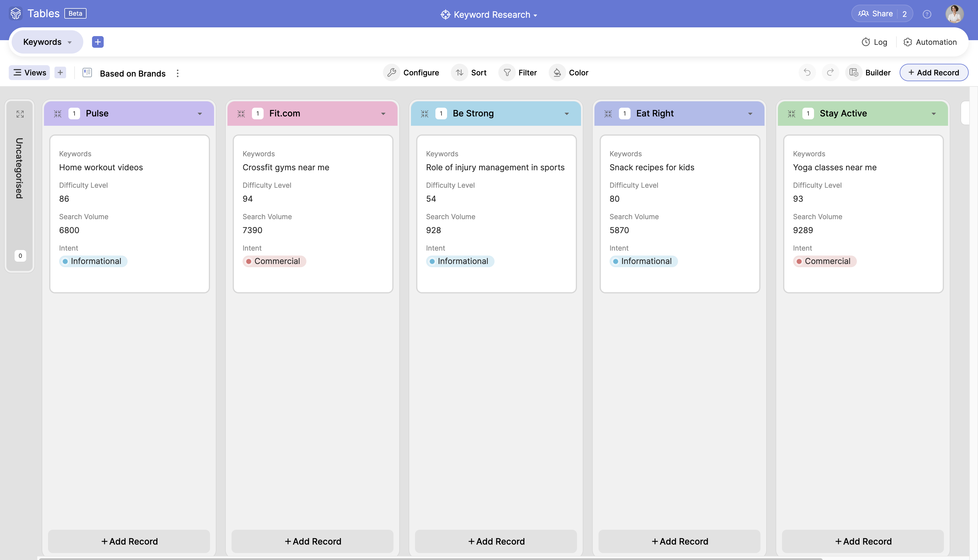Image resolution: width=978 pixels, height=560 pixels.
Task: Open Automation
Action: (x=930, y=42)
